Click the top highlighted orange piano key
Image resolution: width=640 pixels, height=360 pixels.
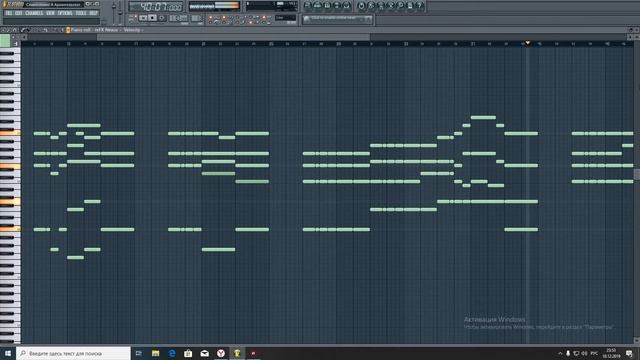click(10, 133)
